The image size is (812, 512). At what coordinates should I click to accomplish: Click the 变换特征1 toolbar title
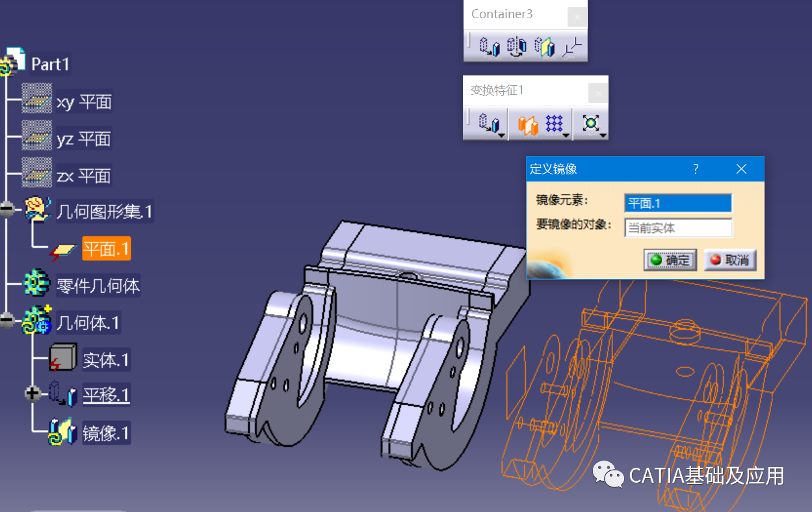point(497,90)
